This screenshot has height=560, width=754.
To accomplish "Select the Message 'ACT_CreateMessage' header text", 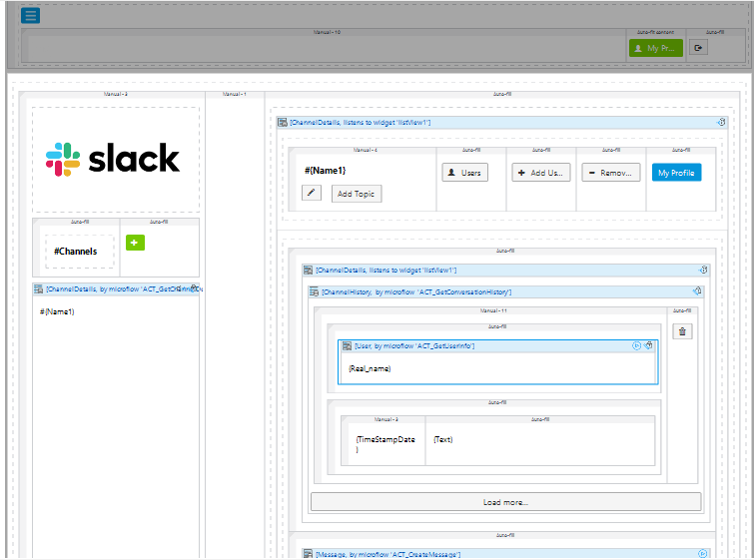I will [x=388, y=554].
